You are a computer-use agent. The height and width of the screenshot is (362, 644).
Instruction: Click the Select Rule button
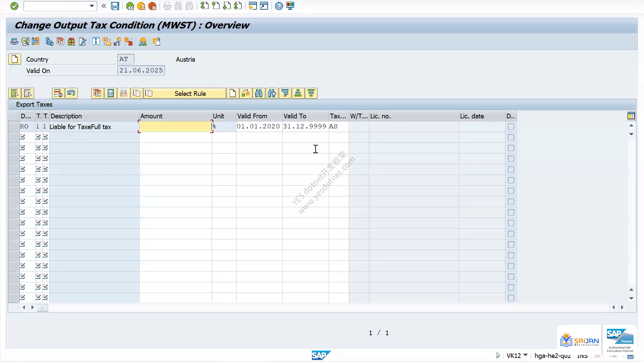190,94
